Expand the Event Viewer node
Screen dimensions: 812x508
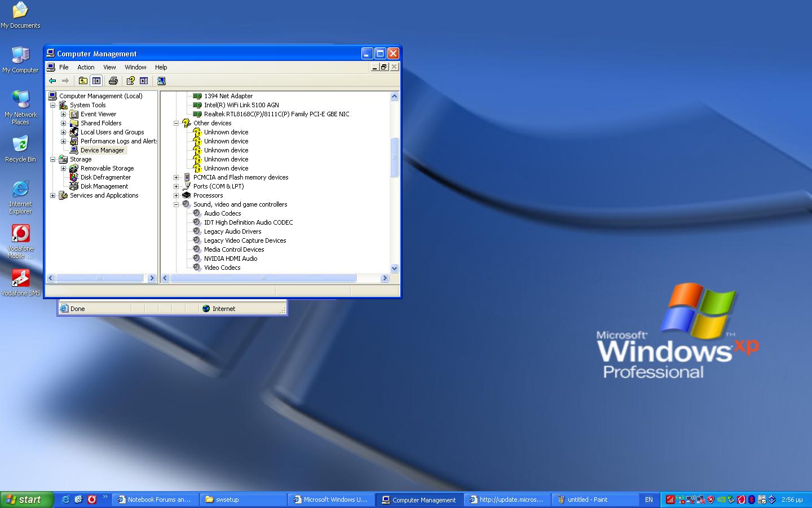(x=64, y=114)
